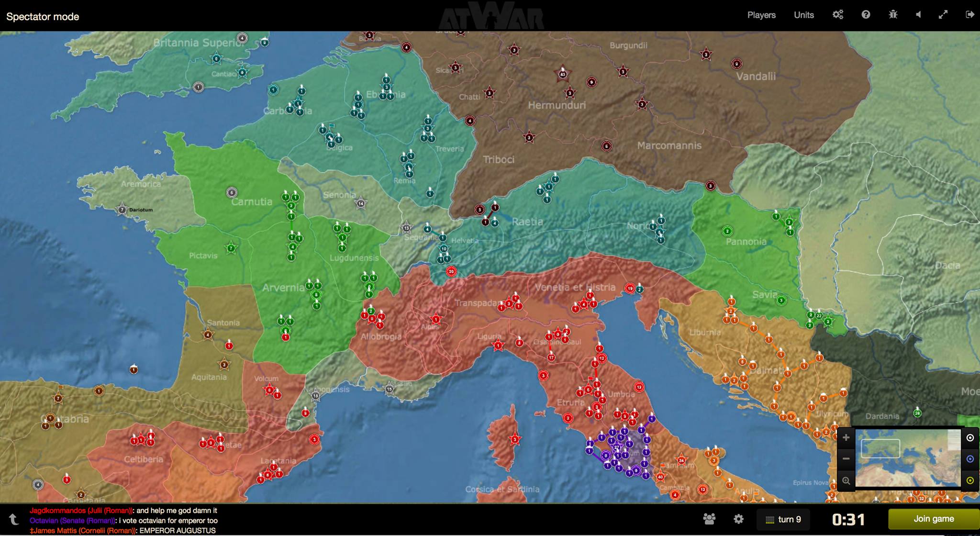Open the bottom bar gear settings
The width and height of the screenshot is (980, 536).
pos(739,519)
